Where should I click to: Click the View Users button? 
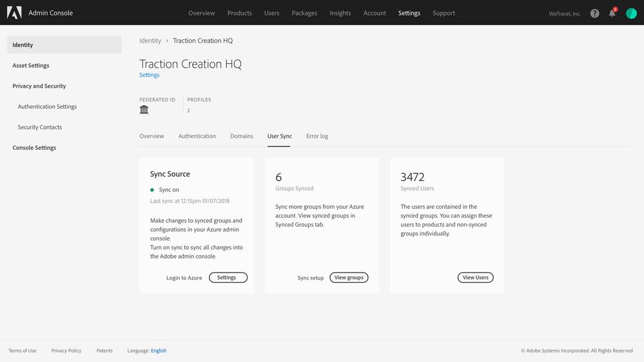pyautogui.click(x=475, y=278)
